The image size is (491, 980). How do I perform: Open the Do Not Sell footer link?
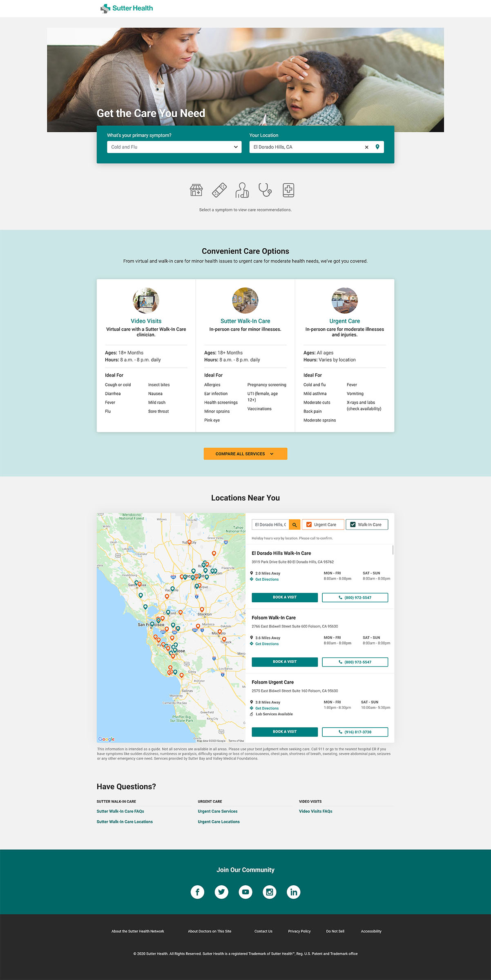335,931
